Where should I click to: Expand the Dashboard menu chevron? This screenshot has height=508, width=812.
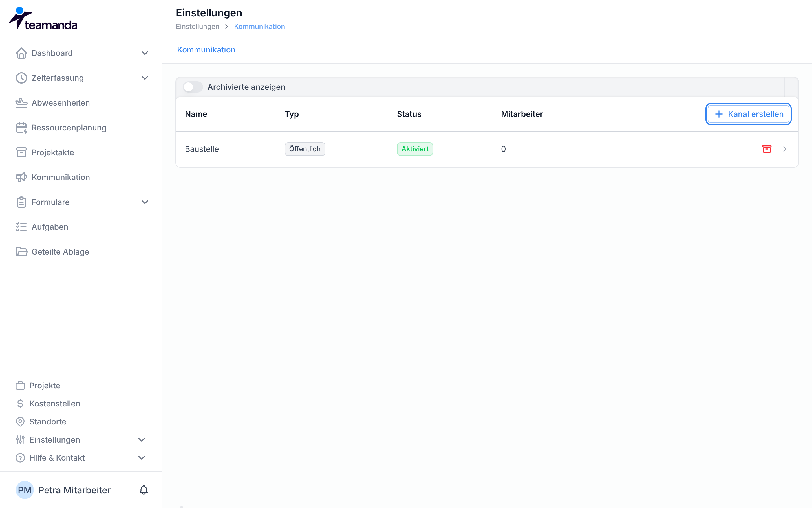pos(145,53)
